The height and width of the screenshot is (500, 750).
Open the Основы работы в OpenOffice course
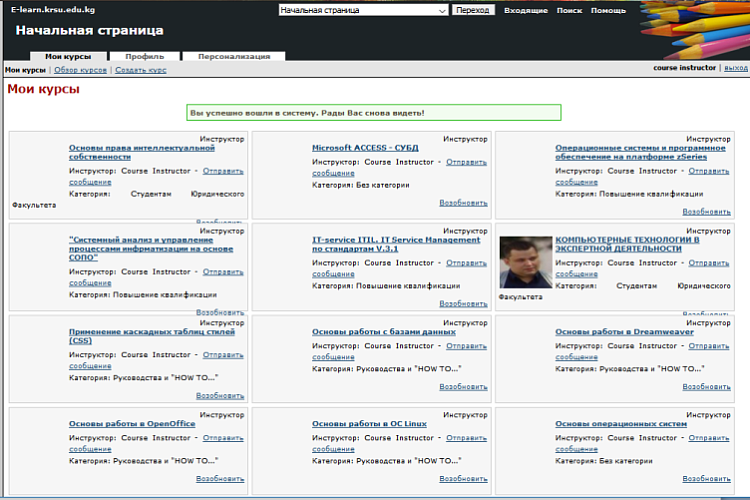[x=132, y=423]
